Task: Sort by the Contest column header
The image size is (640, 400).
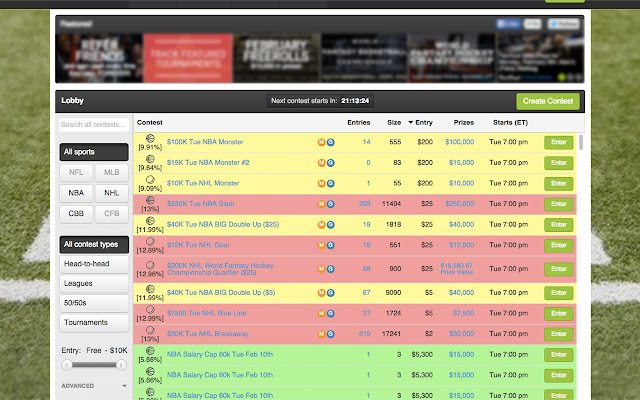Action: tap(150, 122)
